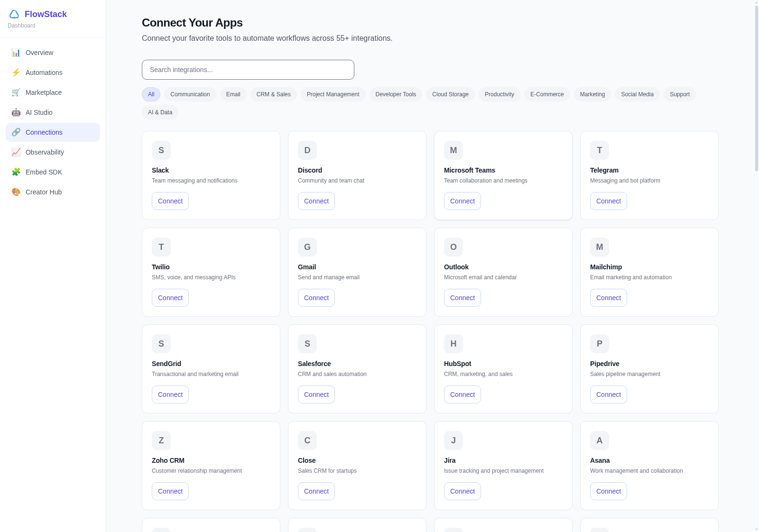The height and width of the screenshot is (532, 759).
Task: Click the Marketplace shopping cart icon
Action: pos(16,92)
